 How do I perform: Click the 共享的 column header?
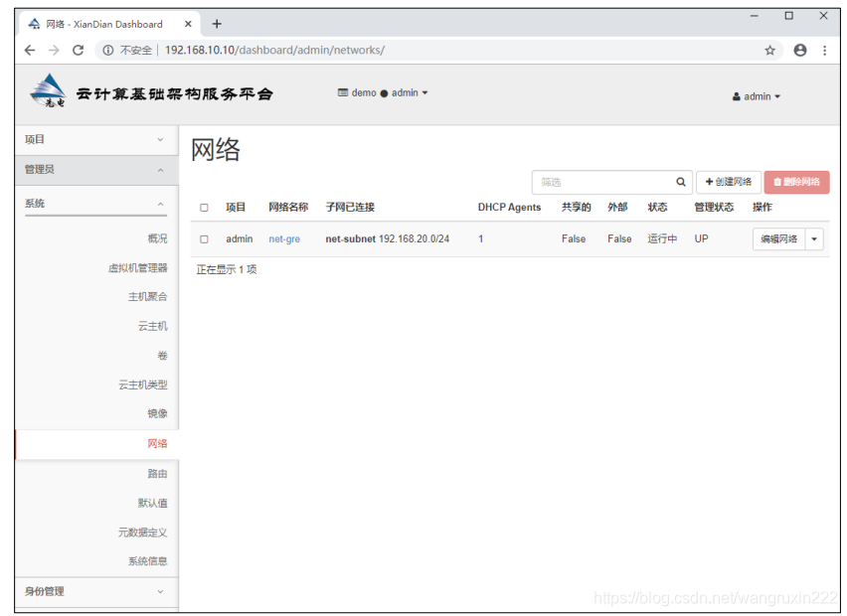pos(576,208)
